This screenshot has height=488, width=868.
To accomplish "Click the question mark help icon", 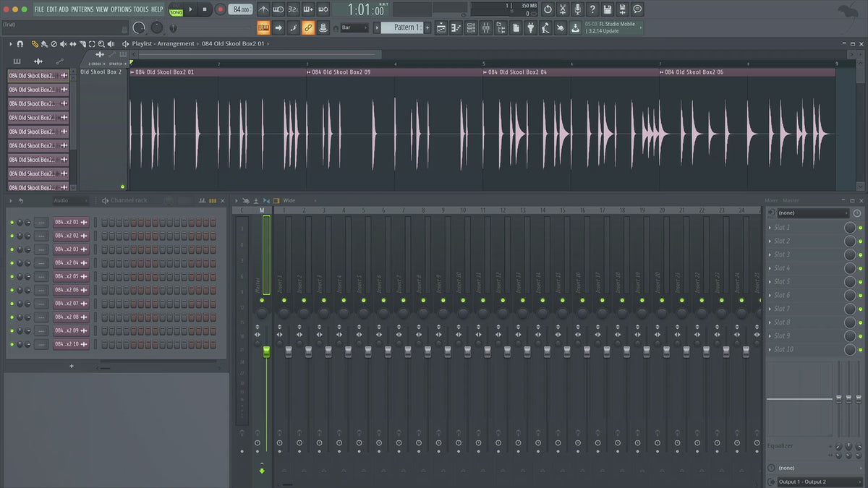I will tap(592, 9).
